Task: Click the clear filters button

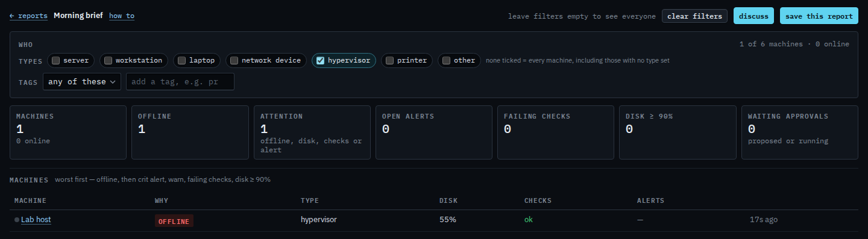Action: click(x=694, y=16)
